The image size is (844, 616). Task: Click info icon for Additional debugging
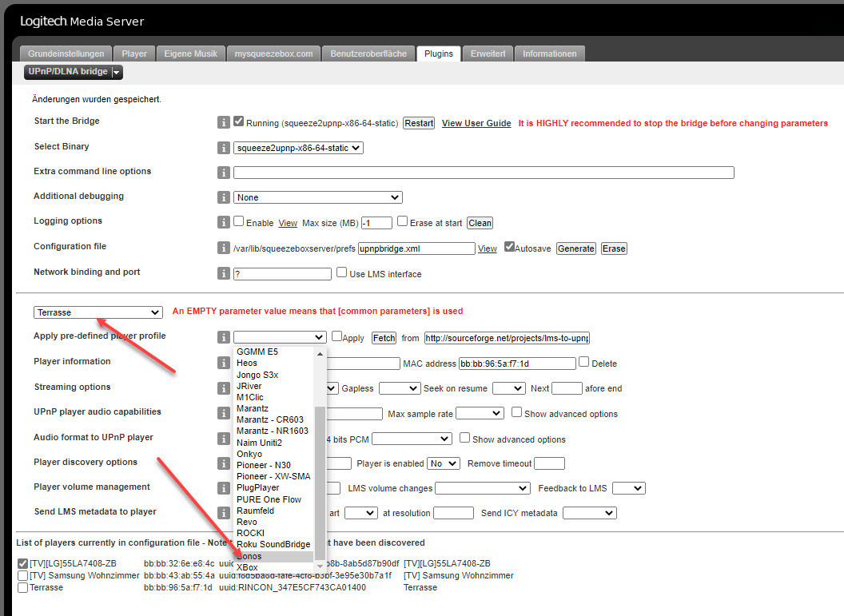click(x=223, y=197)
